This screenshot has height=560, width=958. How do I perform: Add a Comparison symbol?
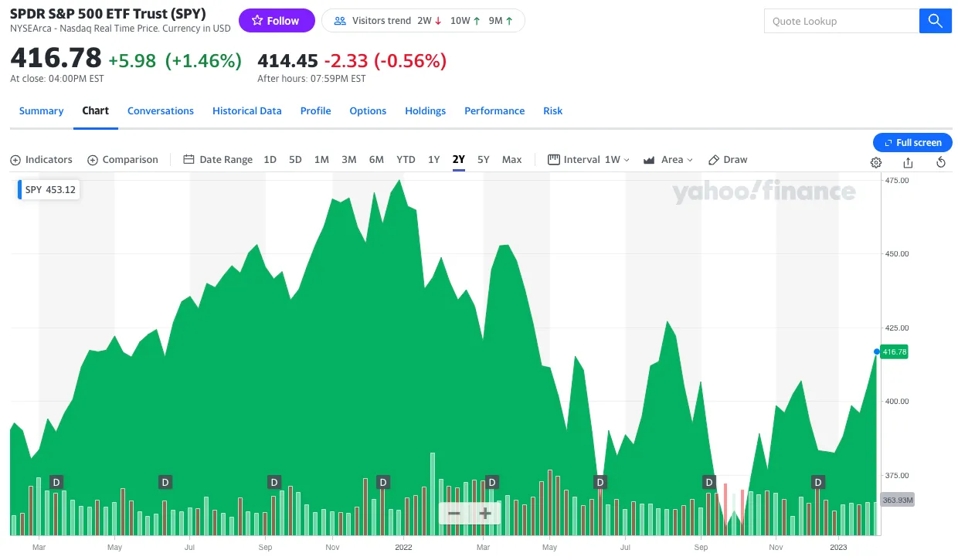point(122,160)
